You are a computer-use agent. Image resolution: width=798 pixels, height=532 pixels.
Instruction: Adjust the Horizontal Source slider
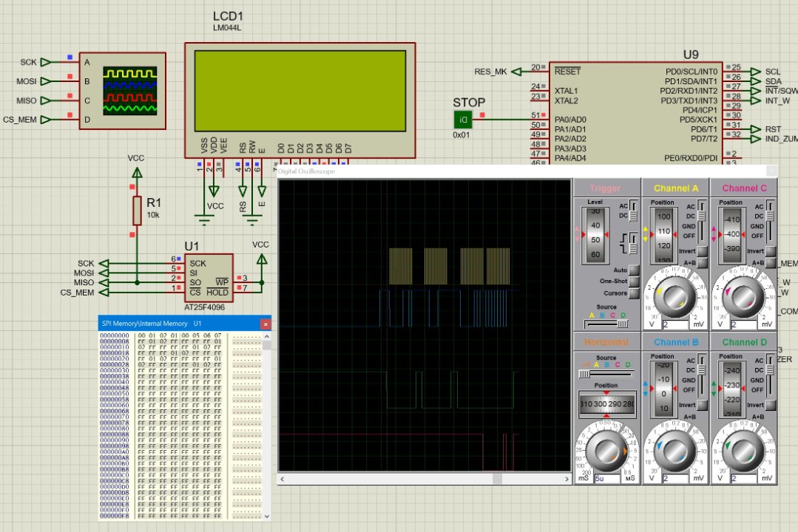606,374
